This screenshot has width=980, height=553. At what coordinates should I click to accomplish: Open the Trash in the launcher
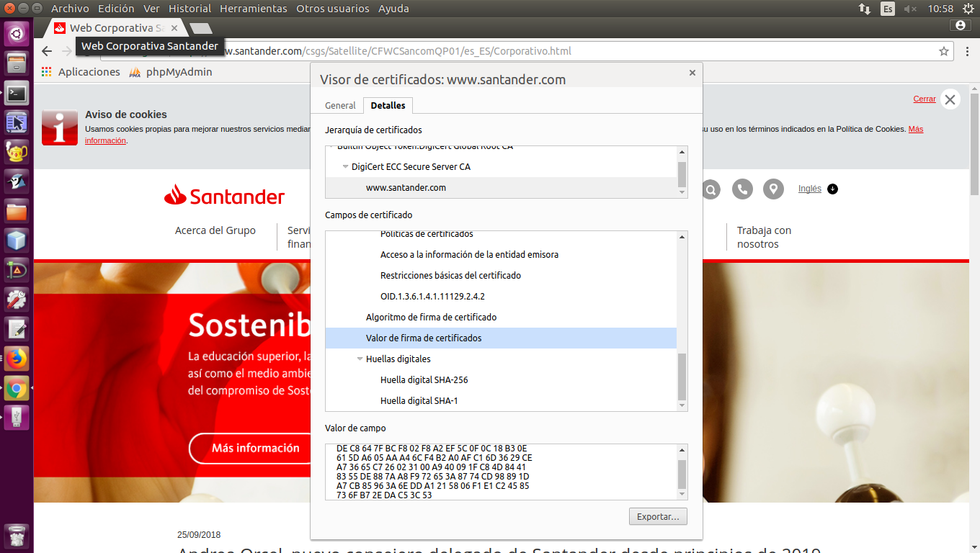17,536
